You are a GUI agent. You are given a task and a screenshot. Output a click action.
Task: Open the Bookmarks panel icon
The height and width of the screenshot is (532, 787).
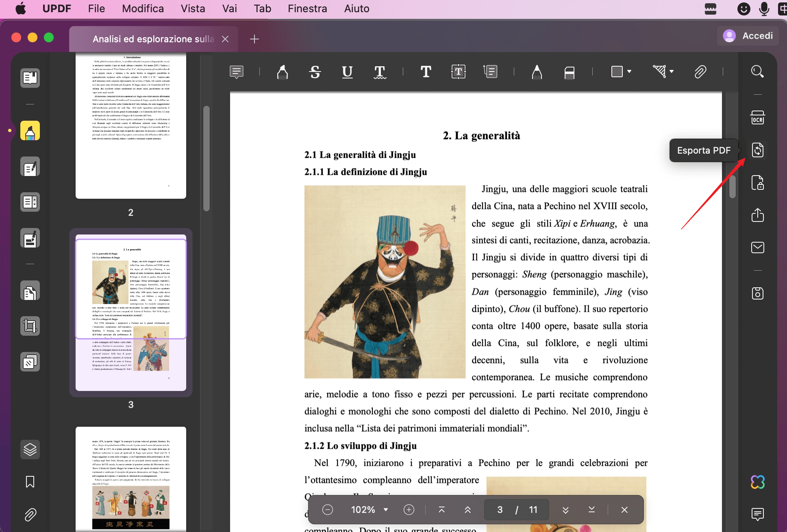(30, 482)
